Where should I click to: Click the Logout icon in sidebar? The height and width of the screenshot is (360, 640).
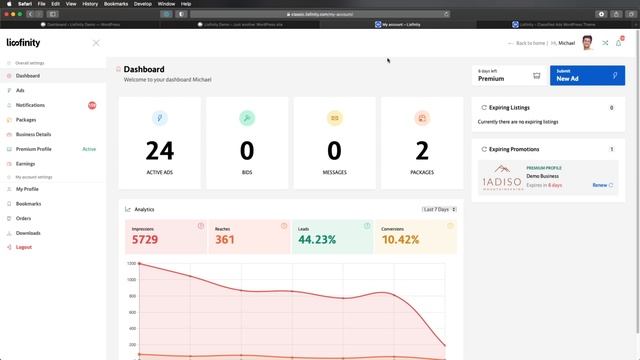pos(9,247)
